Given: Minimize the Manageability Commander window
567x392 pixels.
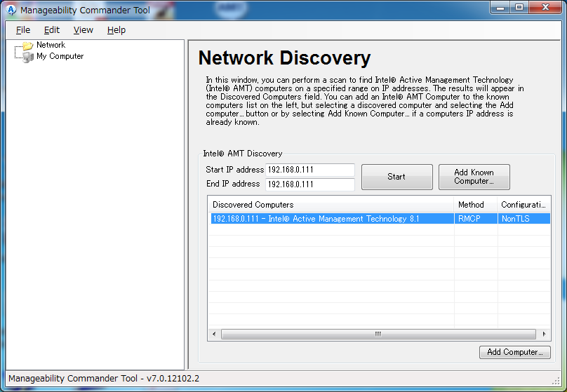Looking at the screenshot, I should 500,8.
